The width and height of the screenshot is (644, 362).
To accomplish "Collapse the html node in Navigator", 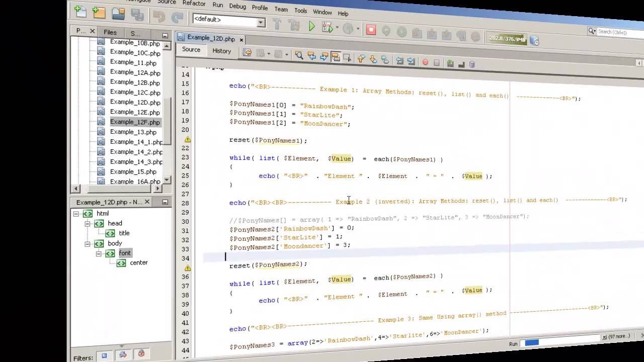I will [75, 214].
